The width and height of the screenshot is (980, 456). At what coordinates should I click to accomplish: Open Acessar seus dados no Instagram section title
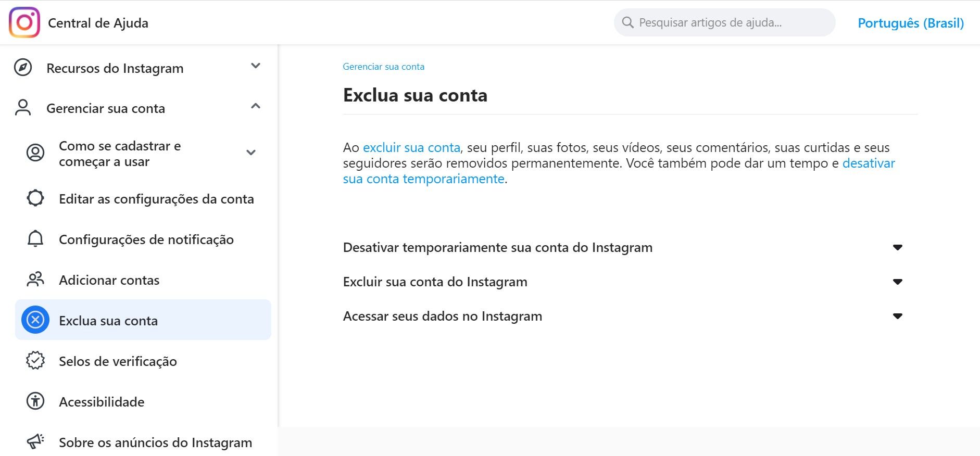pyautogui.click(x=442, y=316)
